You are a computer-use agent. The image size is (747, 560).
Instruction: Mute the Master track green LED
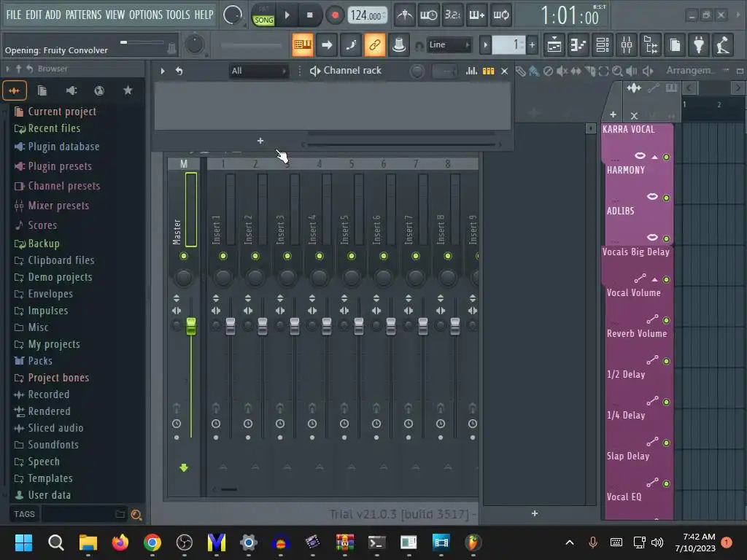coord(183,256)
